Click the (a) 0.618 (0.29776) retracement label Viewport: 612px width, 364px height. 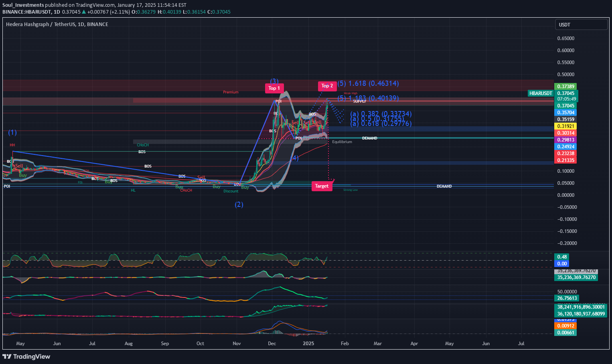point(381,123)
